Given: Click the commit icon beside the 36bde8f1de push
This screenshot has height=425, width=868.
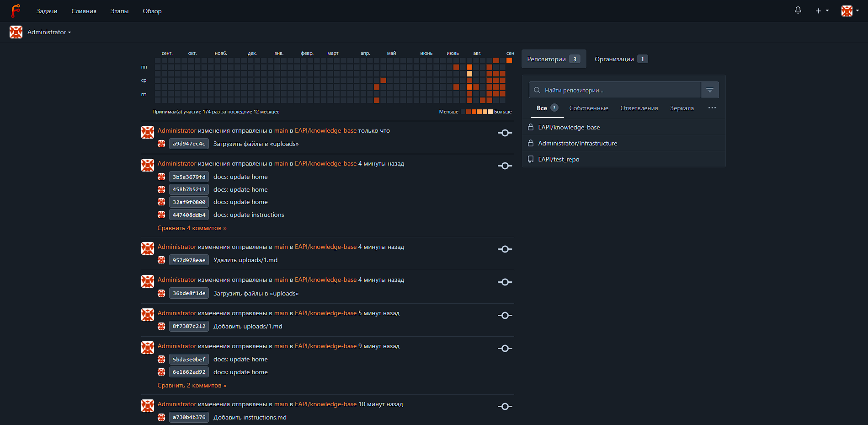Looking at the screenshot, I should (x=505, y=282).
